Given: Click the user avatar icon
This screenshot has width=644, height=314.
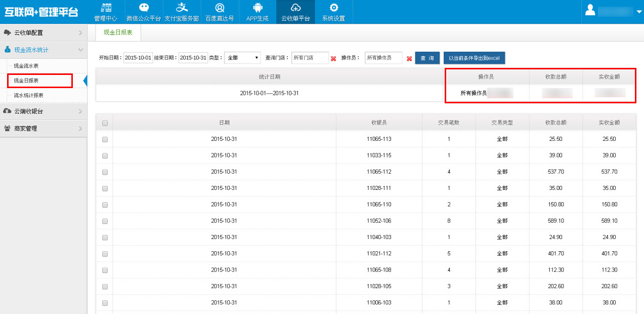Looking at the screenshot, I should click(x=590, y=11).
